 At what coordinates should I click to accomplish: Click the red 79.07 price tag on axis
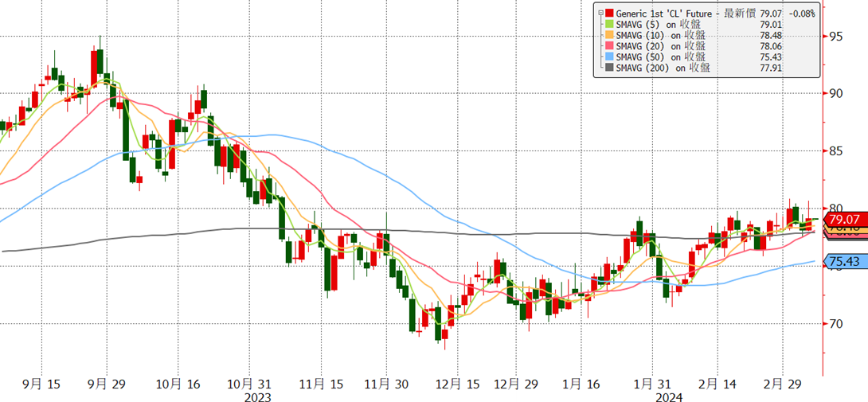coord(845,219)
